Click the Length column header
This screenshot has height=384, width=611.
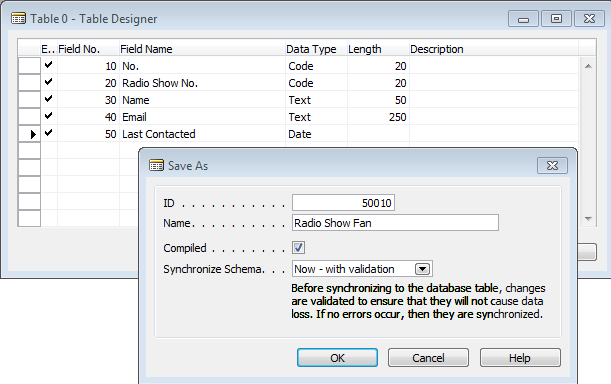(378, 49)
